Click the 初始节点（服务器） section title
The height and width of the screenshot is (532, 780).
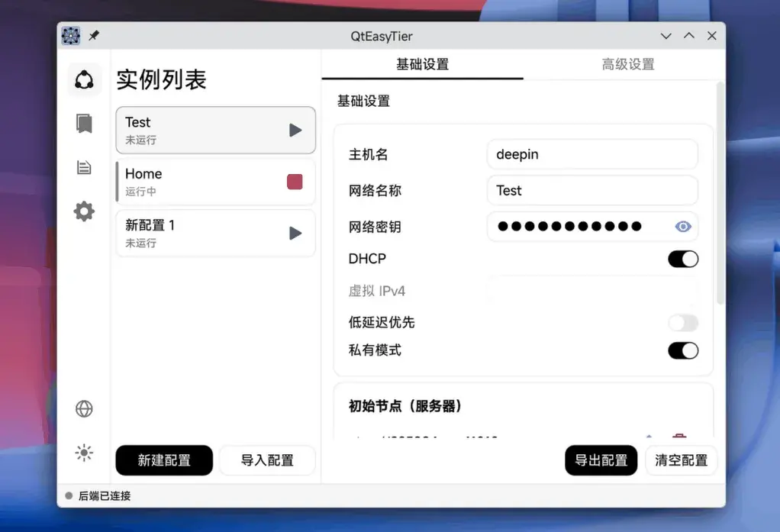[405, 406]
